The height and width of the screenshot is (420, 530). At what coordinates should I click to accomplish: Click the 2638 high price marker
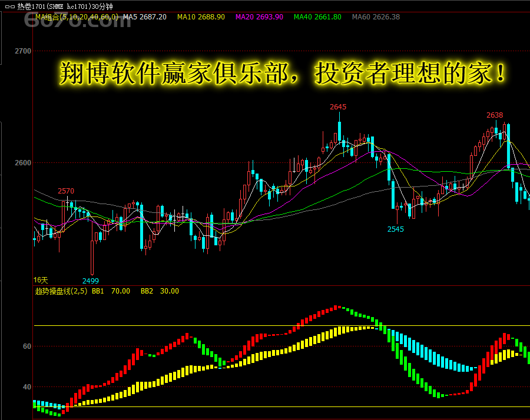(x=495, y=115)
